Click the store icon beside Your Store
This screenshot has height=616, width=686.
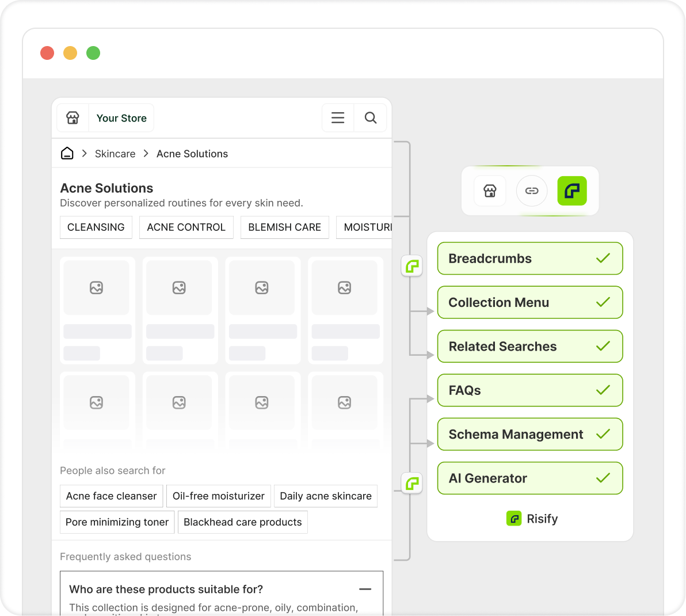72,117
